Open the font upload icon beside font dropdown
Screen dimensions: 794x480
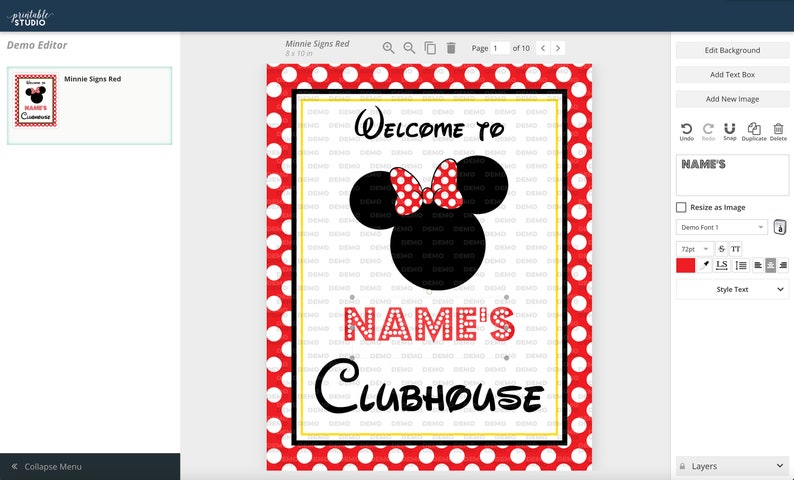(x=780, y=227)
